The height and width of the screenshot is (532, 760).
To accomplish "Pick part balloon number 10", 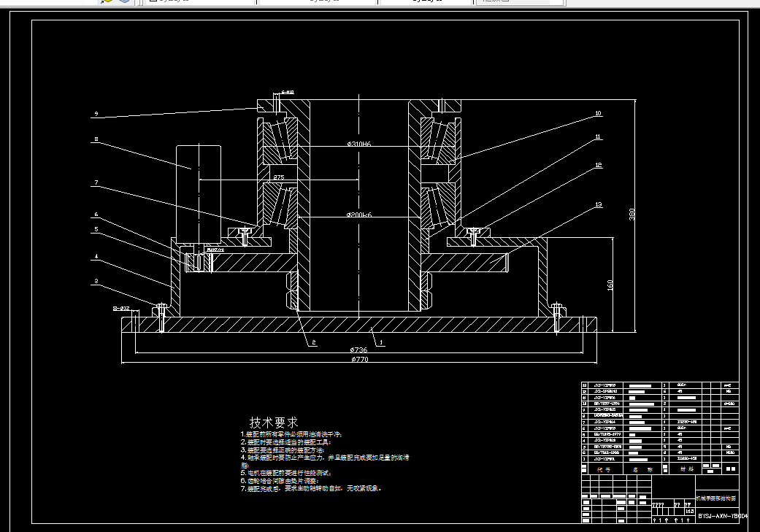I will click(x=598, y=113).
